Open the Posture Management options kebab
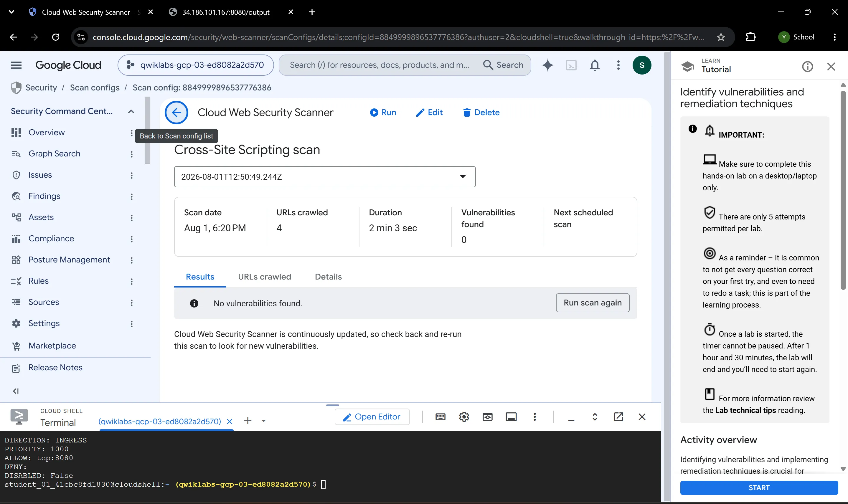848x504 pixels. [x=131, y=260]
